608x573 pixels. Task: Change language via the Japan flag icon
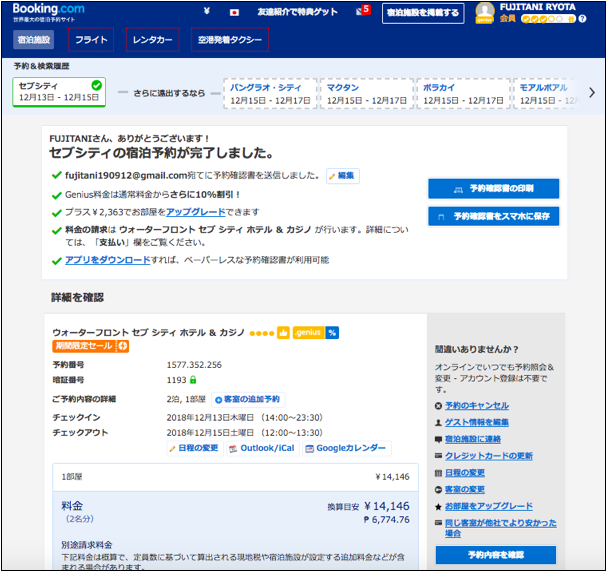pyautogui.click(x=234, y=13)
